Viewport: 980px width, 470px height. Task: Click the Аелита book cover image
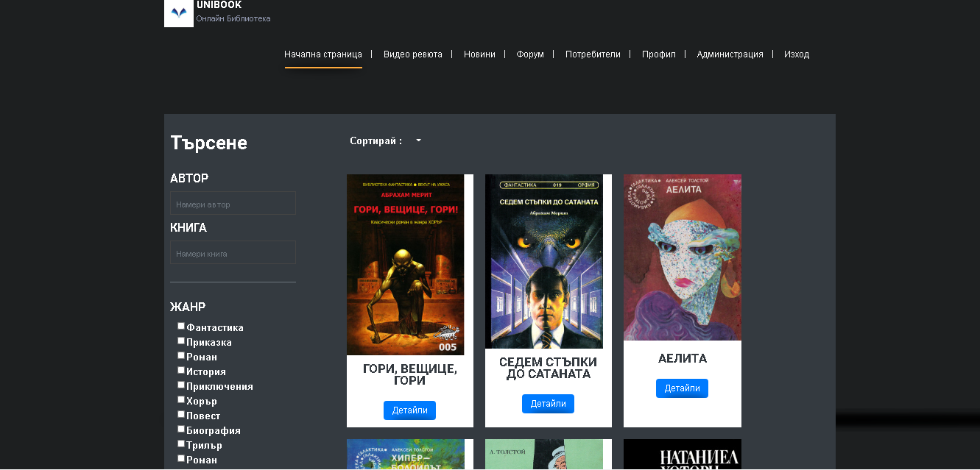(x=683, y=257)
